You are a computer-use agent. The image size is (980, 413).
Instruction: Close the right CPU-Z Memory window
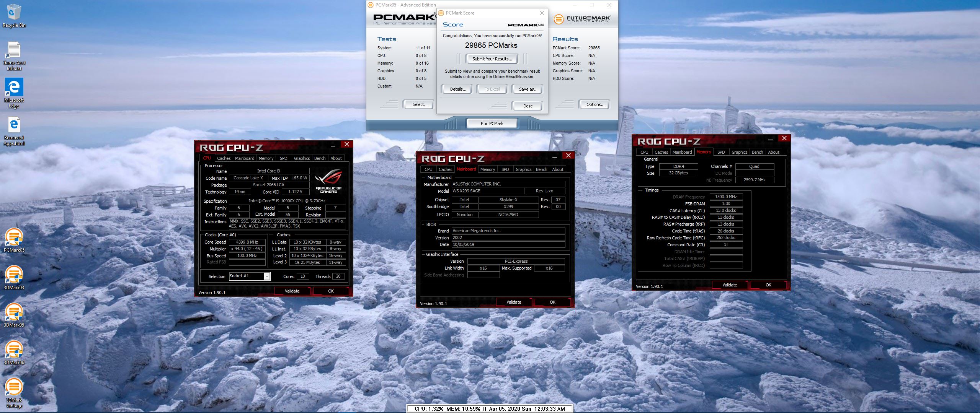pos(784,138)
